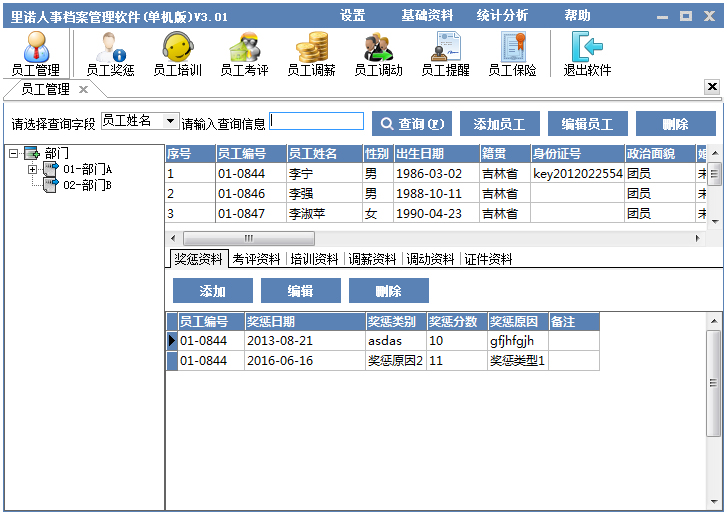Click the 添加 reward record button

pos(213,291)
